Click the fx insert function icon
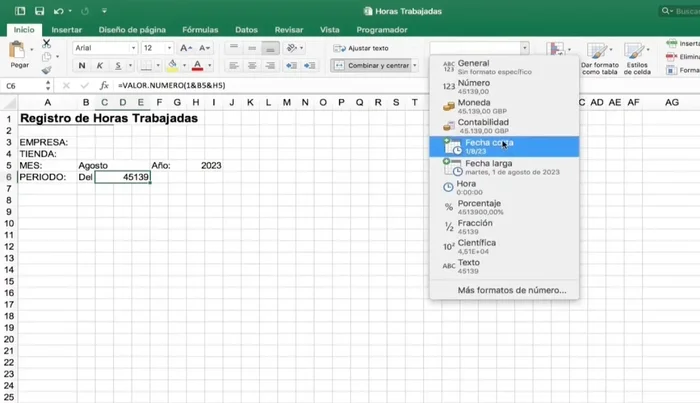 [104, 86]
